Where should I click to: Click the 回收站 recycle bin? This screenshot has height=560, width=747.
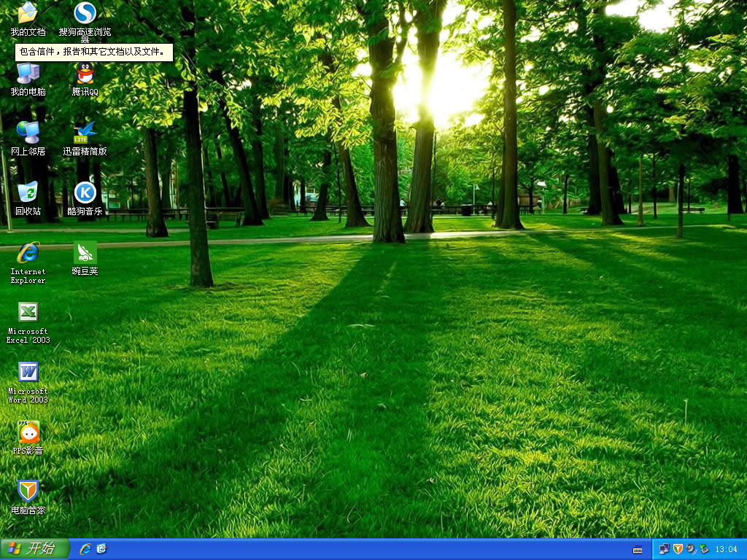[x=28, y=193]
